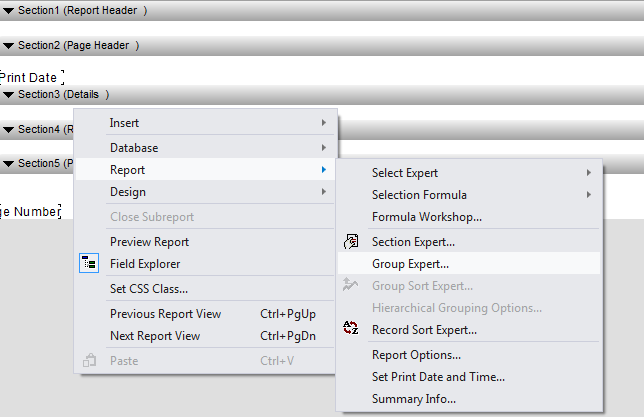The image size is (644, 417).
Task: Collapse the Section4 triangle
Action: pyautogui.click(x=8, y=130)
